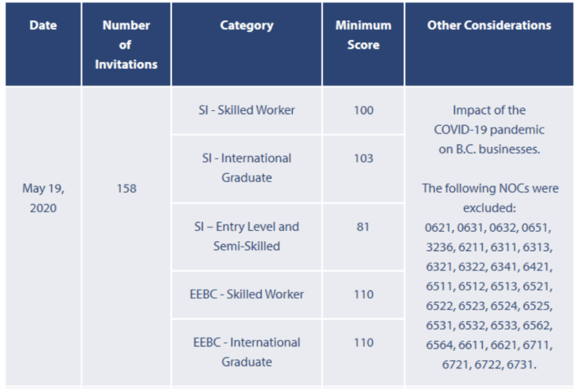Select the minimum score 103 cell
575x392 pixels.
pos(363,158)
